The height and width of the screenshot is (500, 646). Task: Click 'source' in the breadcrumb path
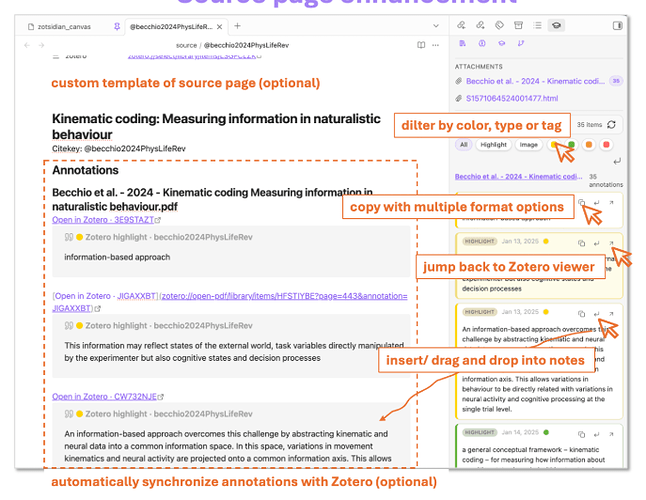click(x=186, y=45)
